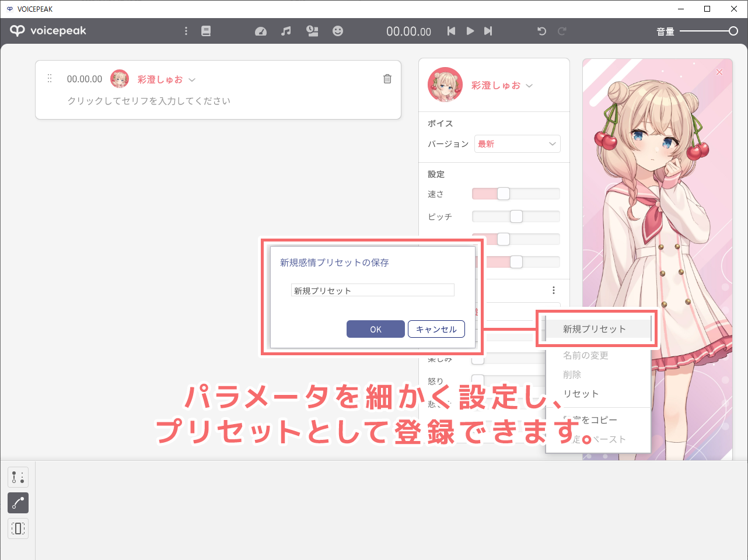Open the dictionary book icon
Screen dimensions: 748x560
(x=206, y=31)
